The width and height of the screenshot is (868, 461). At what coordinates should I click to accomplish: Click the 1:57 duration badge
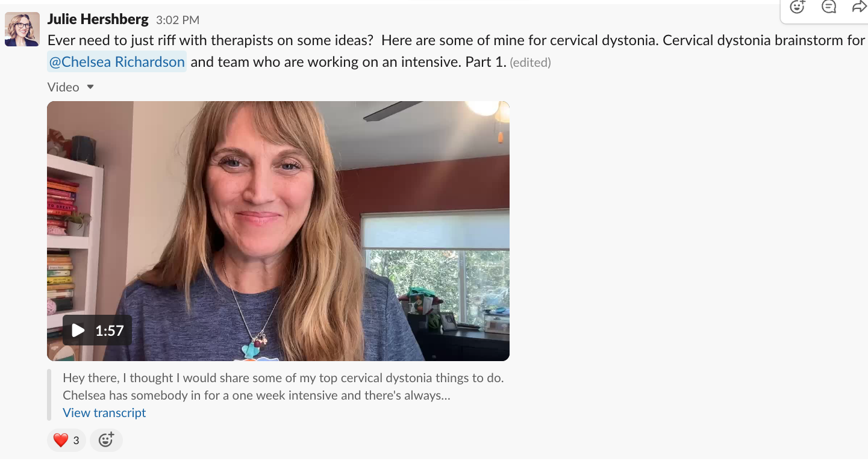click(110, 330)
